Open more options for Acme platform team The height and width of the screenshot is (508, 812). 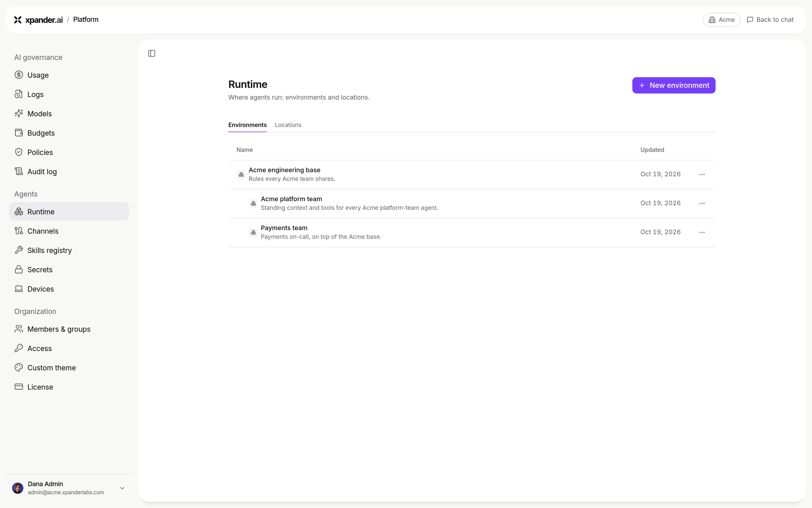click(702, 203)
